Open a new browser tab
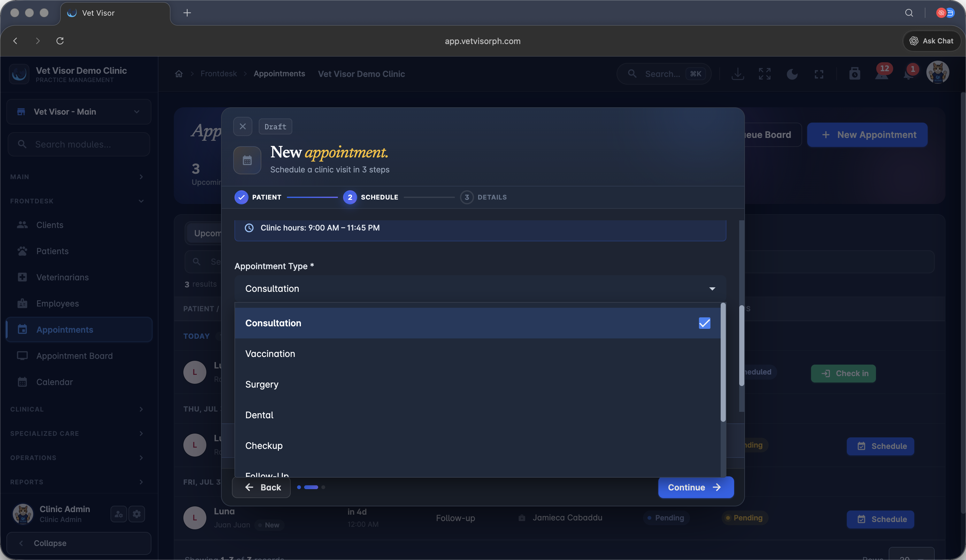Viewport: 966px width, 560px height. coord(187,13)
